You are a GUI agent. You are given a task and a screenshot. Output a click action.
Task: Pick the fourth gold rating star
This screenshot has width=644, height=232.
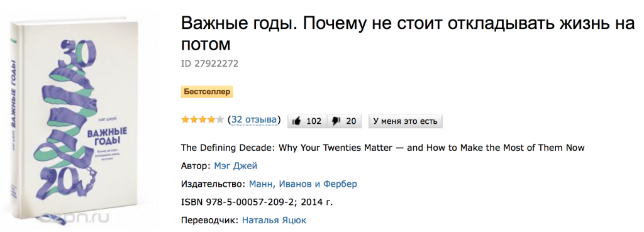[x=211, y=120]
